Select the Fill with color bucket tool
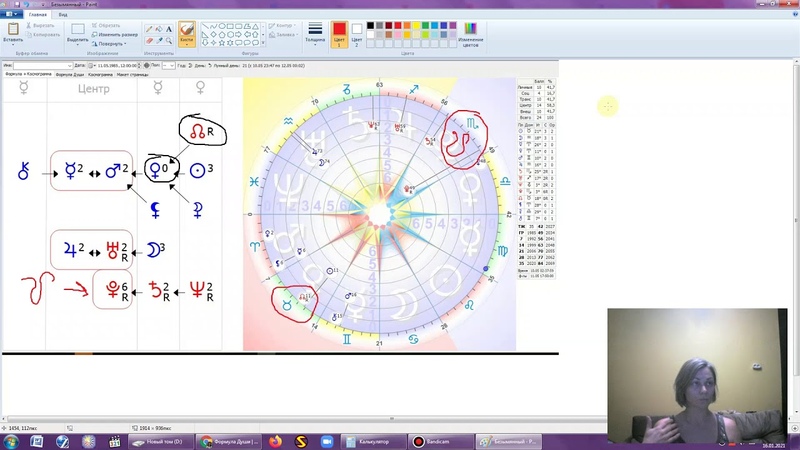 point(159,30)
